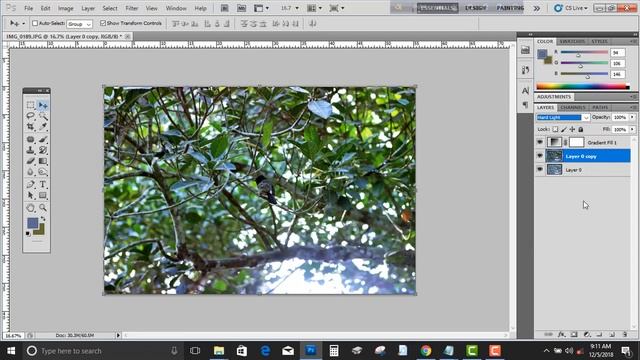Select the Blur tool
The image size is (640, 360).
31,172
